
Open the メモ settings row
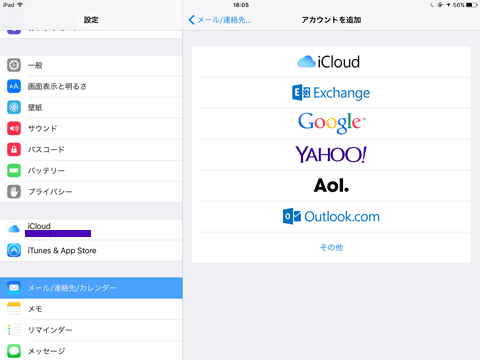[91, 309]
